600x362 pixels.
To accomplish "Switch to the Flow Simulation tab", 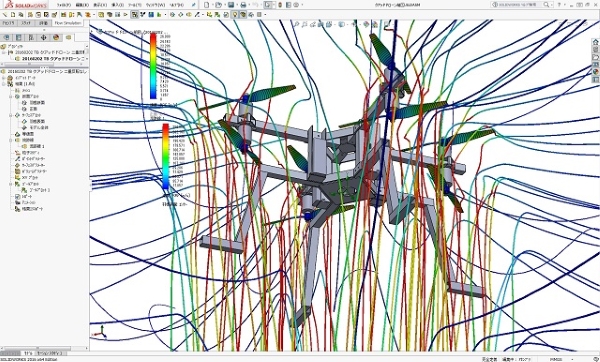I will pos(68,23).
